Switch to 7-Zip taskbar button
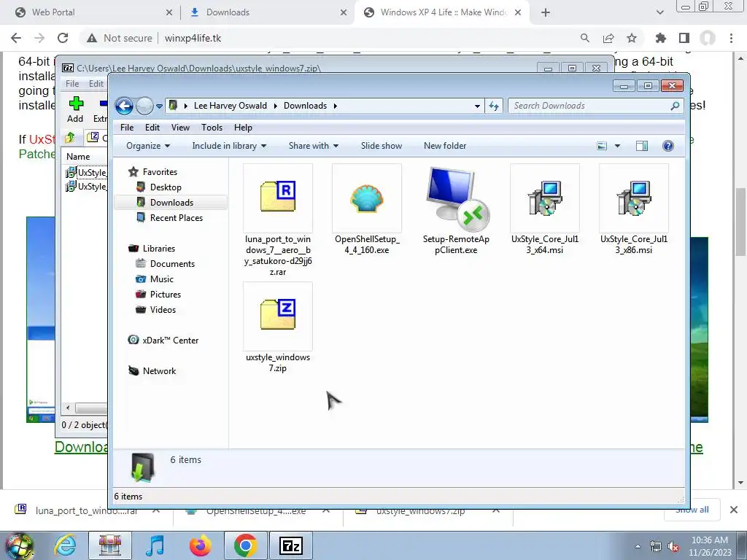This screenshot has width=747, height=560. 291,545
